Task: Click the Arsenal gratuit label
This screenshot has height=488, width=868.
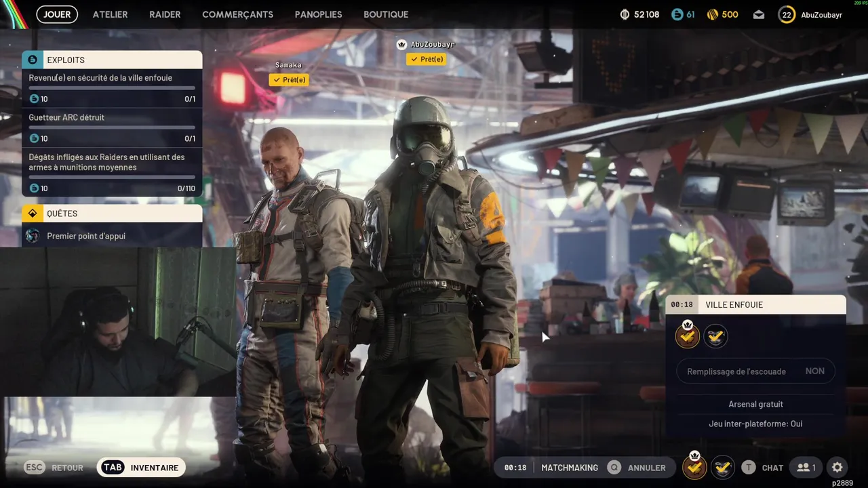Action: (x=755, y=404)
